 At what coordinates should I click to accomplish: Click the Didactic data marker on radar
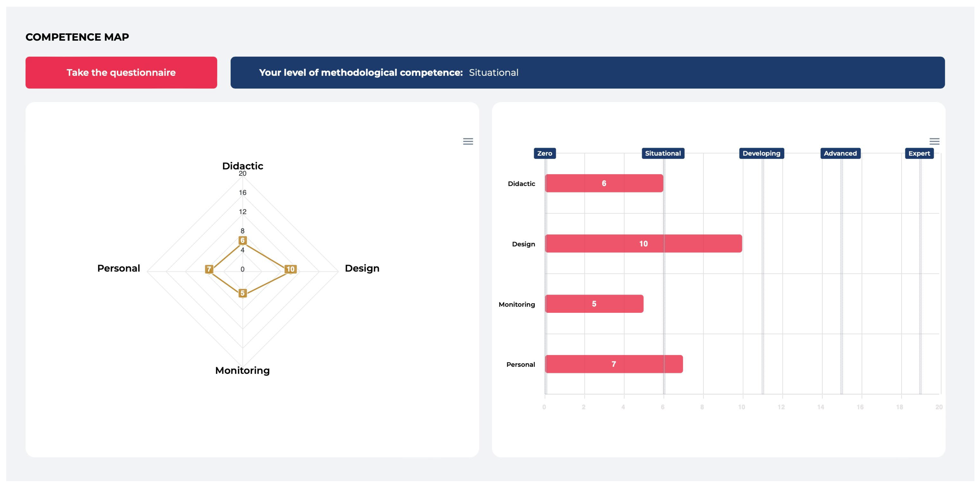coord(242,240)
